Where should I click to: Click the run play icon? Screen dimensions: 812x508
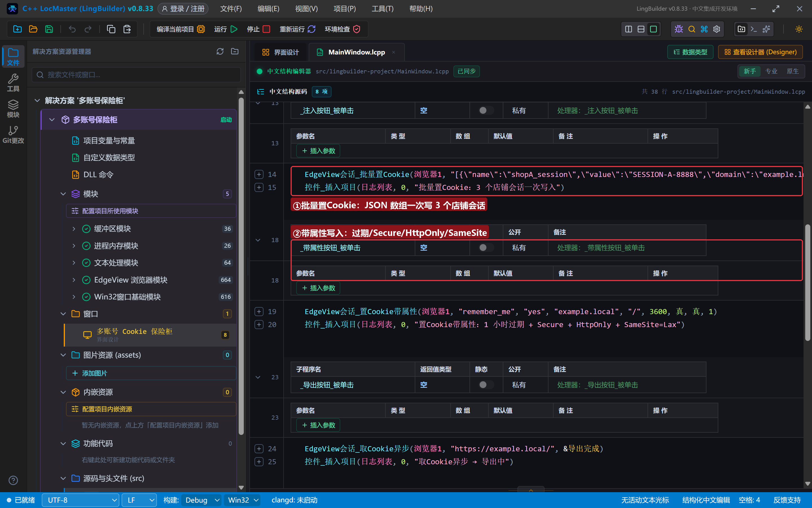click(x=234, y=29)
